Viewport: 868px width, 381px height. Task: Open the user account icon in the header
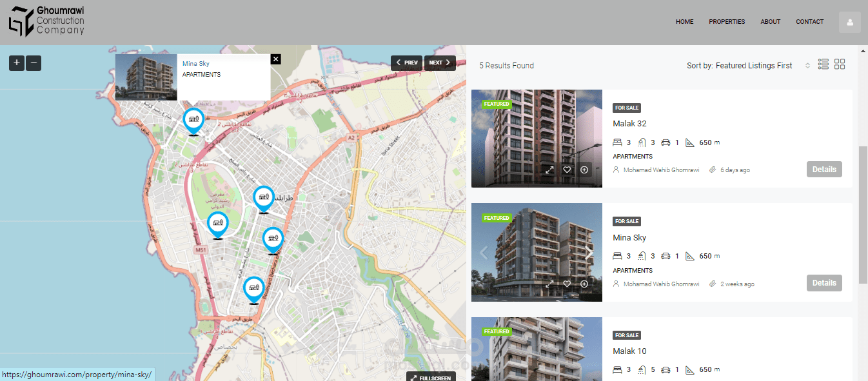click(x=849, y=22)
